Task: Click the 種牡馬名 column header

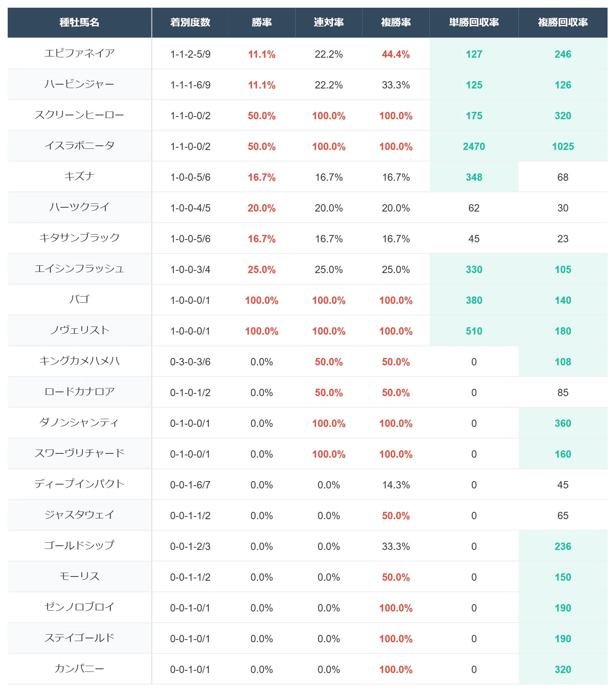Action: pyautogui.click(x=79, y=22)
